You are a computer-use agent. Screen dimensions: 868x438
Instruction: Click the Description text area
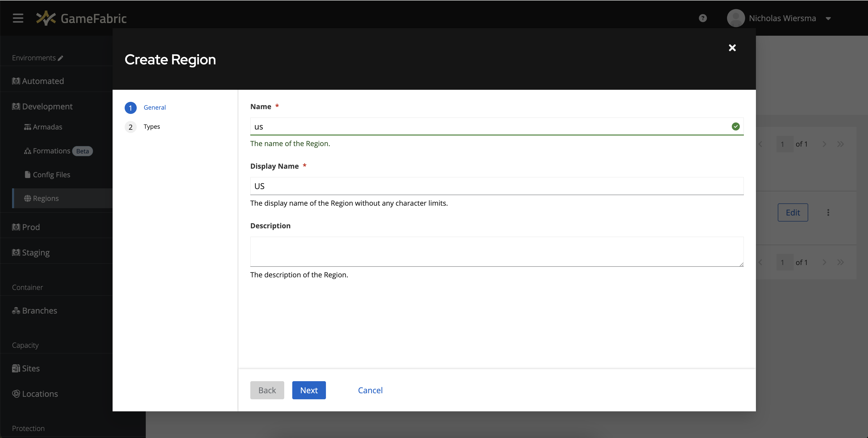pyautogui.click(x=497, y=251)
